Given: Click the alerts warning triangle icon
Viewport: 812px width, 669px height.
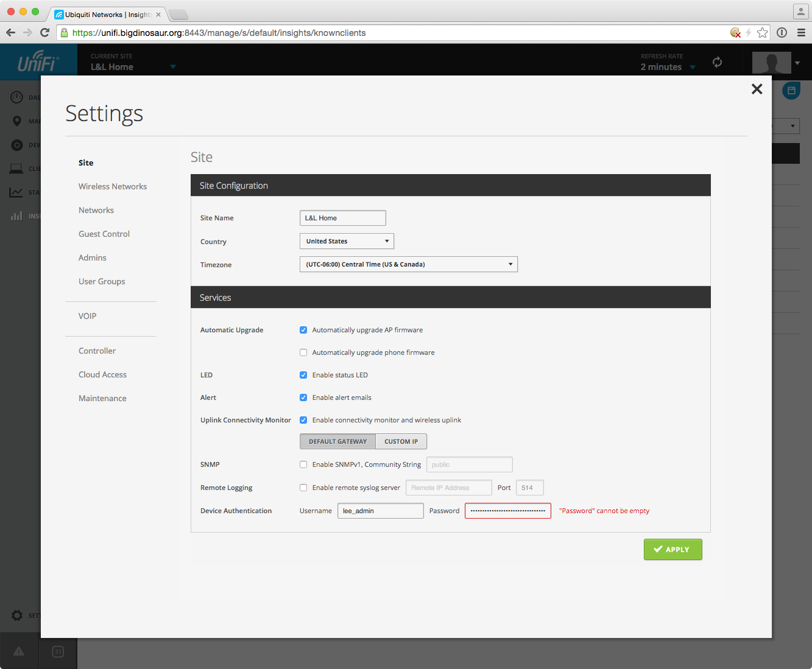Looking at the screenshot, I should tap(19, 651).
